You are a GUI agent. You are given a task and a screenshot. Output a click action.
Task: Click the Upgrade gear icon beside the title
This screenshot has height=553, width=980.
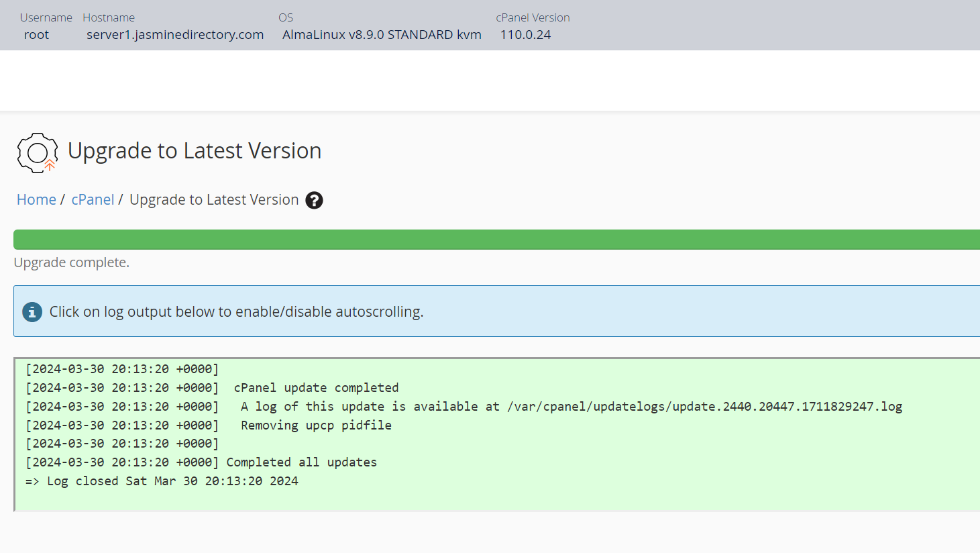38,152
